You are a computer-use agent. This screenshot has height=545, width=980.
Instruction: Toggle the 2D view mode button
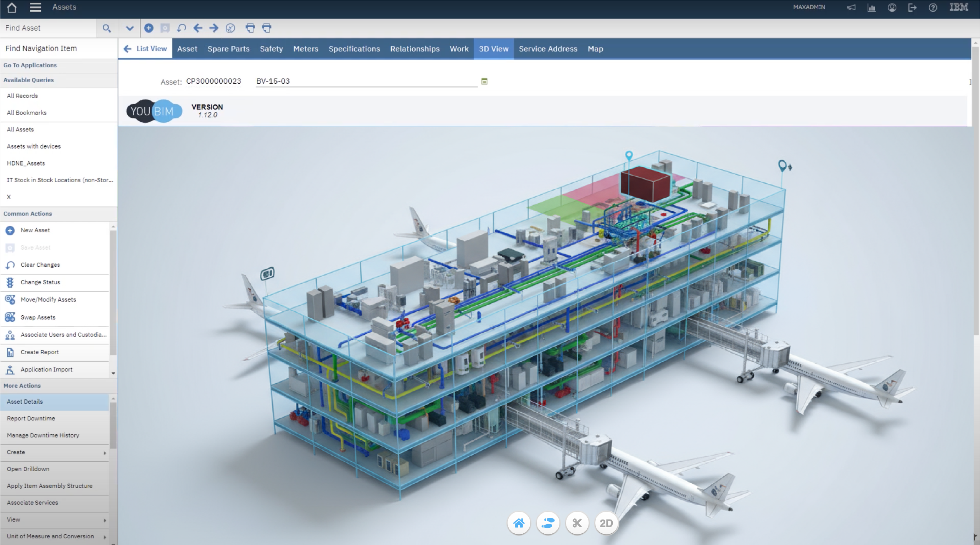(x=606, y=523)
